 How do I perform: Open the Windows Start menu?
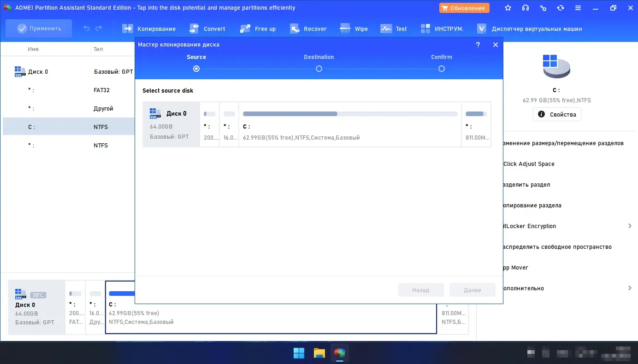[299, 353]
